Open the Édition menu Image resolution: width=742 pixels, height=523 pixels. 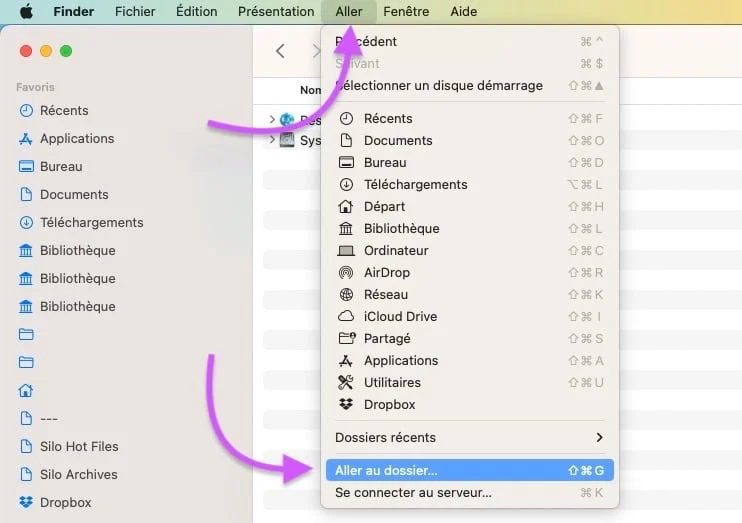[196, 11]
